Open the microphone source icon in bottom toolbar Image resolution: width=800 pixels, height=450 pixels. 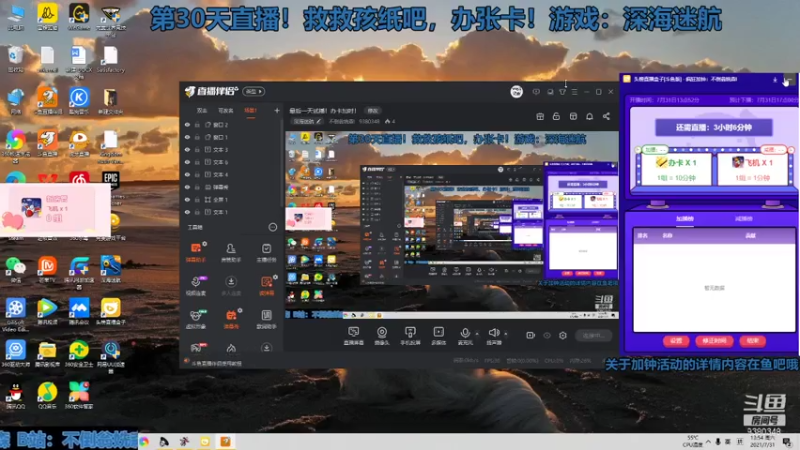pyautogui.click(x=465, y=335)
